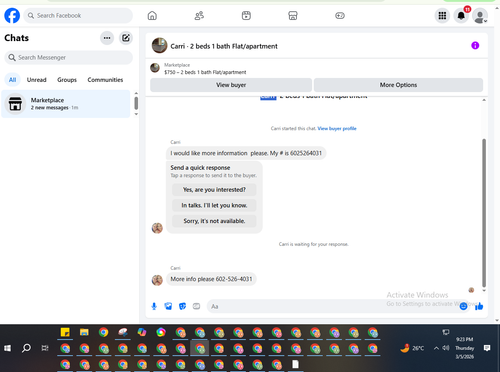Open the Copilot icon on the taskbar
This screenshot has width=500, height=372.
(142, 332)
